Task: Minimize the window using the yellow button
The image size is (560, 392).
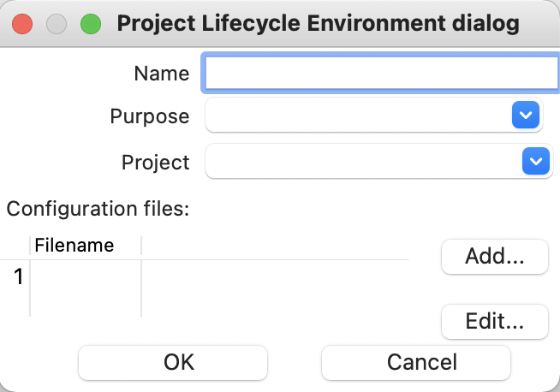Action: coord(57,24)
